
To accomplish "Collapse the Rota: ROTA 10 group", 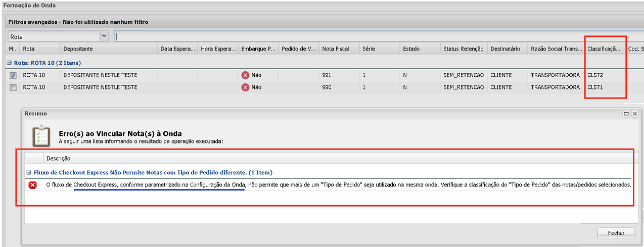I will [x=9, y=63].
